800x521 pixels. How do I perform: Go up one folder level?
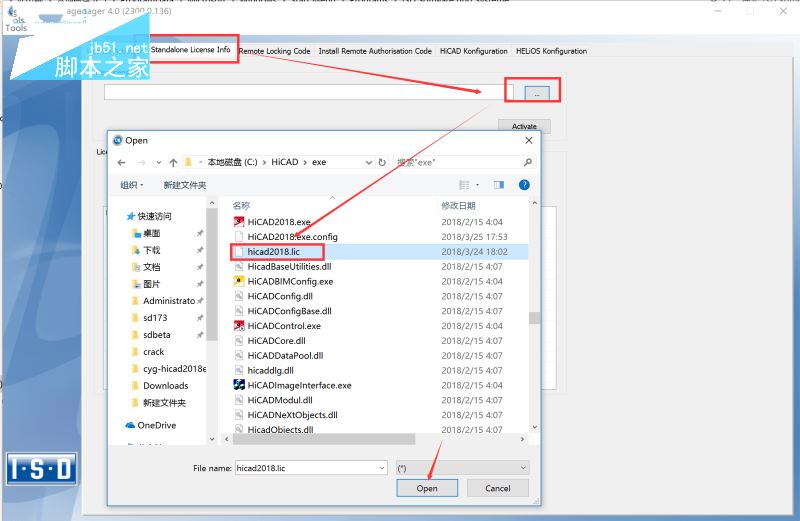click(x=173, y=162)
